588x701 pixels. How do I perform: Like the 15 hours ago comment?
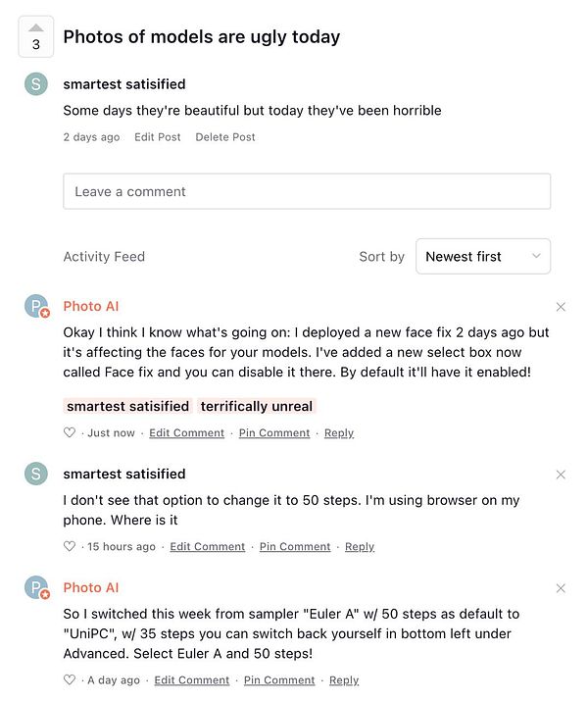tap(70, 547)
